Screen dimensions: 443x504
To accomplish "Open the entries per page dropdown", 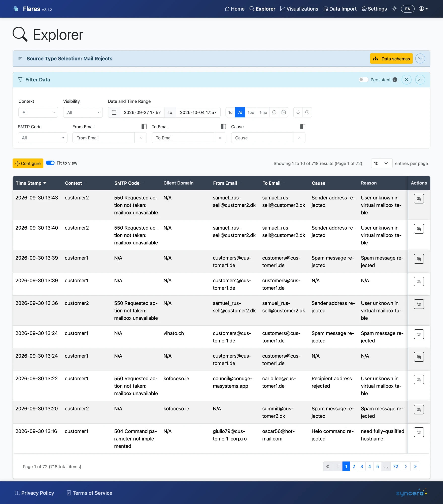I will click(382, 164).
